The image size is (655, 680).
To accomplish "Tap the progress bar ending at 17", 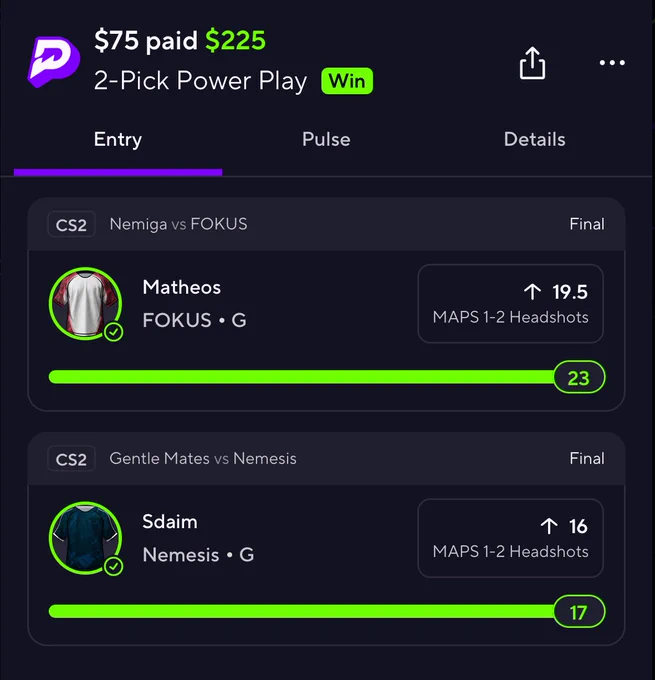I will (327, 611).
